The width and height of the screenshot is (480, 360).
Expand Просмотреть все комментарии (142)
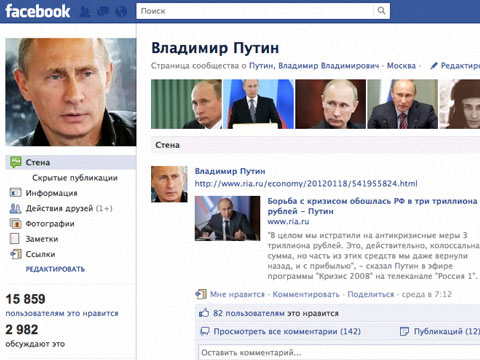click(x=287, y=331)
